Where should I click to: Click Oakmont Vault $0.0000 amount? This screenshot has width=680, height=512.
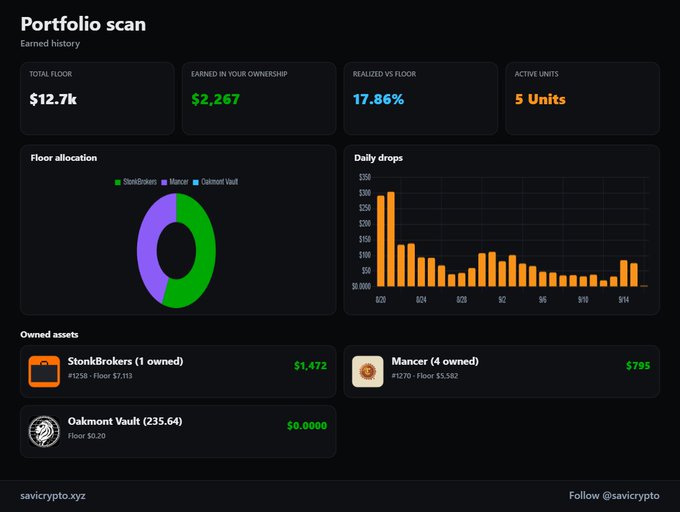pyautogui.click(x=307, y=426)
